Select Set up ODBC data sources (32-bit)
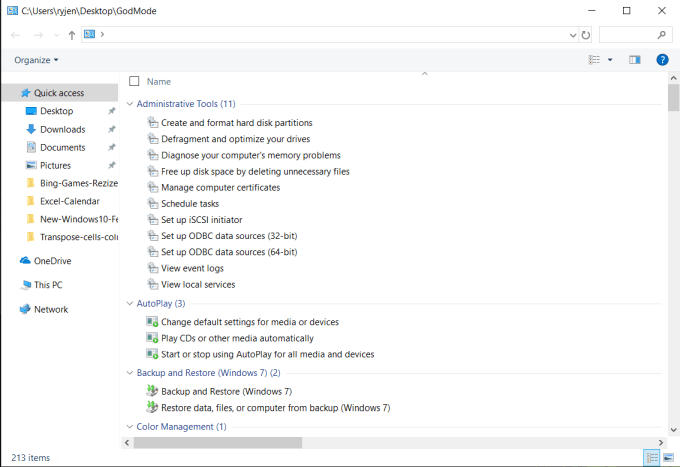This screenshot has width=680, height=467. 229,236
